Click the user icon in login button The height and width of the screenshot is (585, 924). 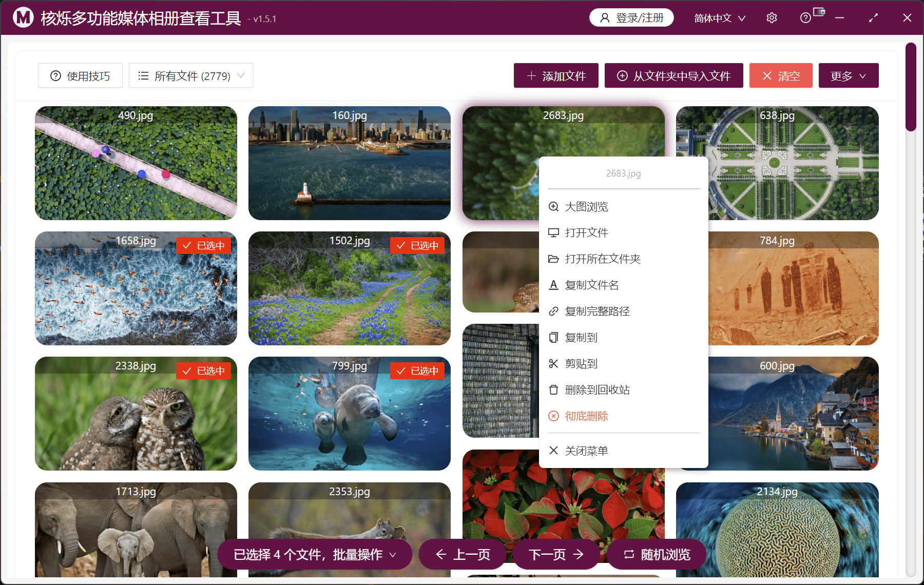tap(605, 18)
